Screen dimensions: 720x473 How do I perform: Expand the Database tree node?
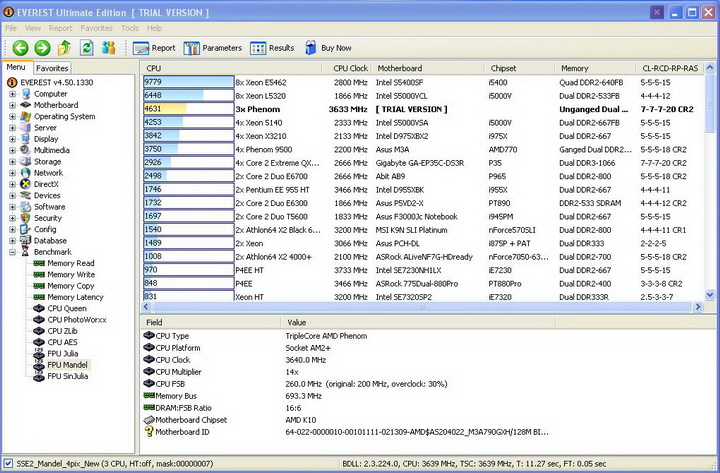point(12,241)
